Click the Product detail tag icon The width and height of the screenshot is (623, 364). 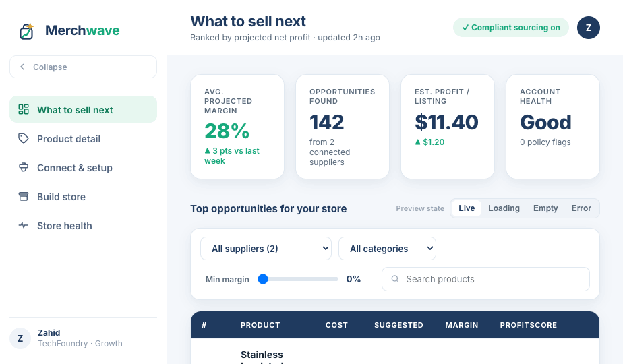click(24, 138)
